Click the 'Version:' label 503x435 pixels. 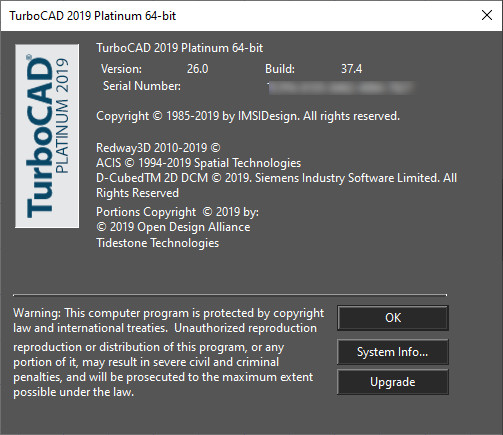(x=121, y=69)
